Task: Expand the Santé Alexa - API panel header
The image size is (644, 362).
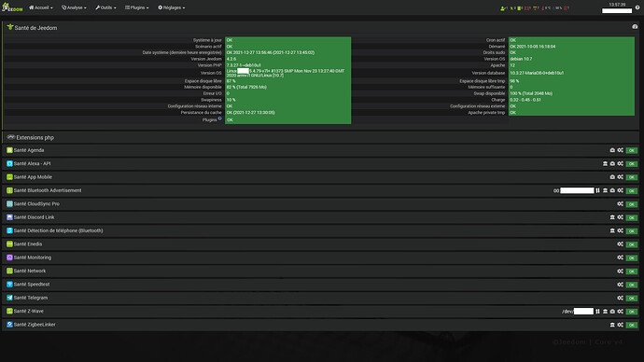Action: click(x=320, y=164)
